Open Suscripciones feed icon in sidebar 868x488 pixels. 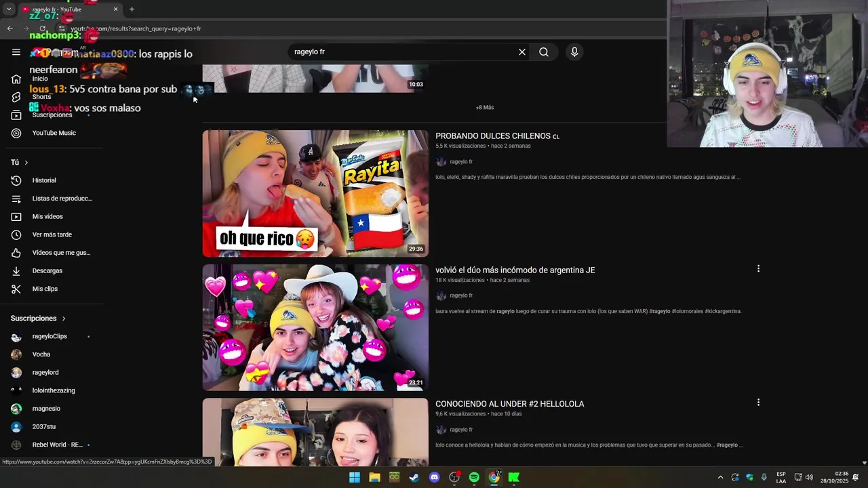pos(16,115)
